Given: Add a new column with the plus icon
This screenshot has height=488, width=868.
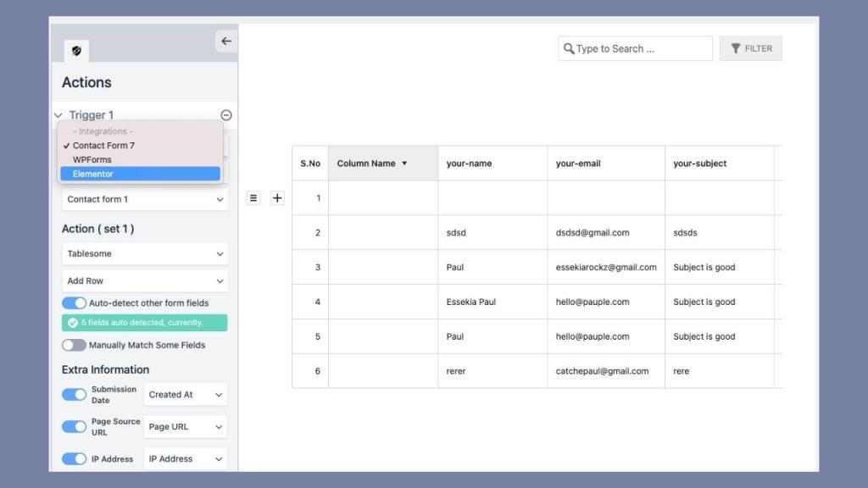Looking at the screenshot, I should pos(277,197).
